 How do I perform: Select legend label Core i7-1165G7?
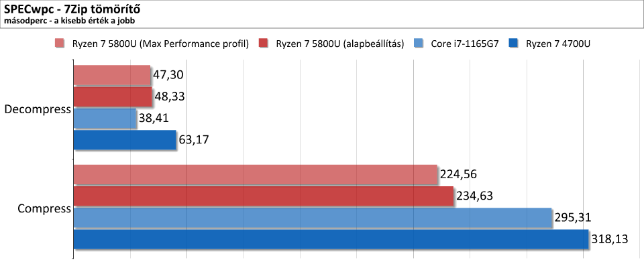tap(465, 44)
